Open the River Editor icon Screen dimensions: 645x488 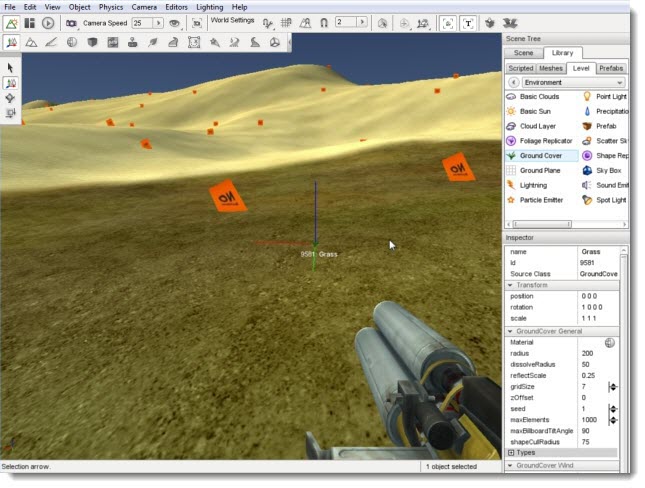coord(234,42)
